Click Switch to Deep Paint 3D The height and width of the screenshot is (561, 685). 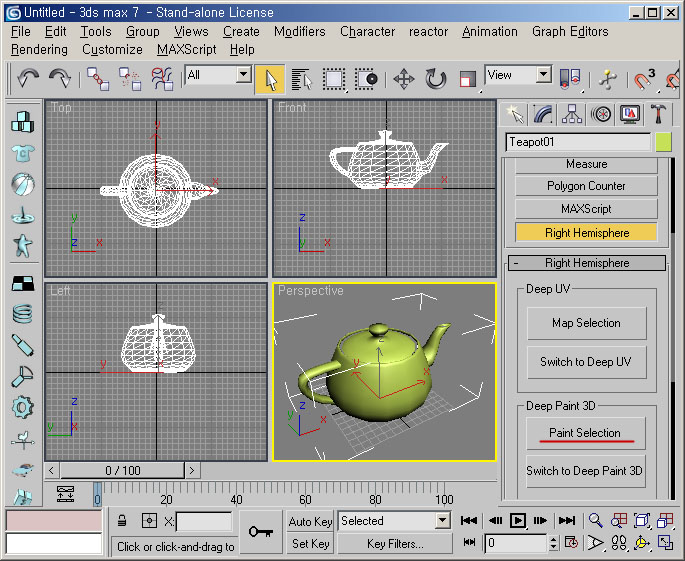[x=585, y=471]
